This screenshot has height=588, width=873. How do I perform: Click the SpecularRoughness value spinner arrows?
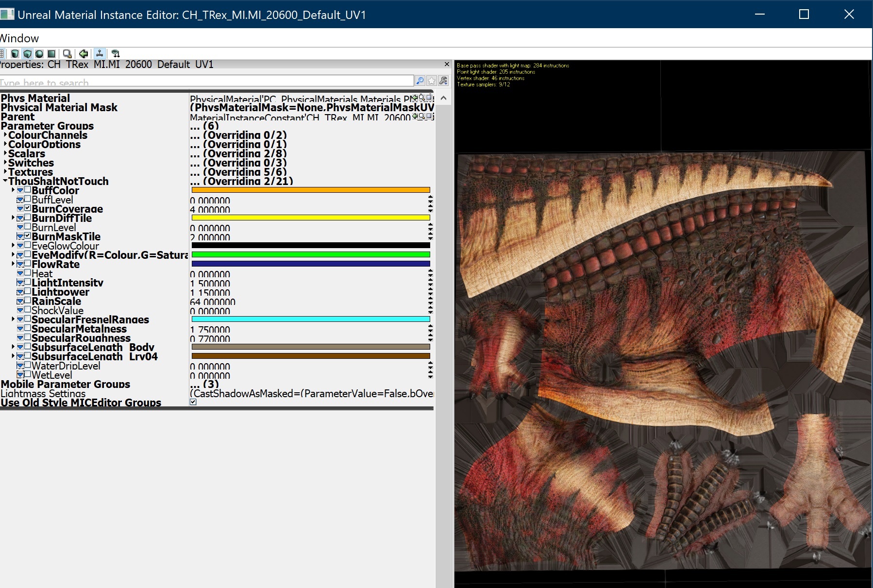click(x=431, y=338)
